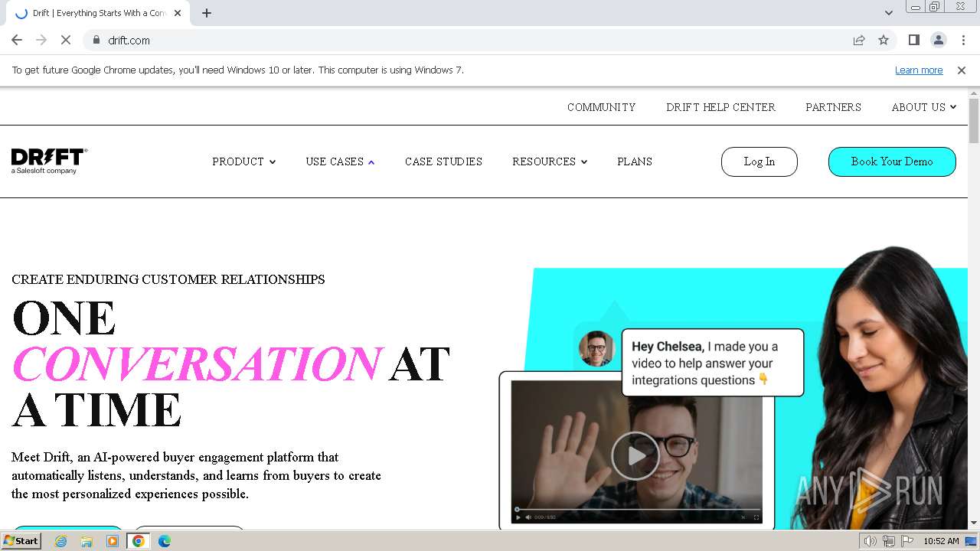The width and height of the screenshot is (980, 551).
Task: Click the site lock icon
Action: 96,40
